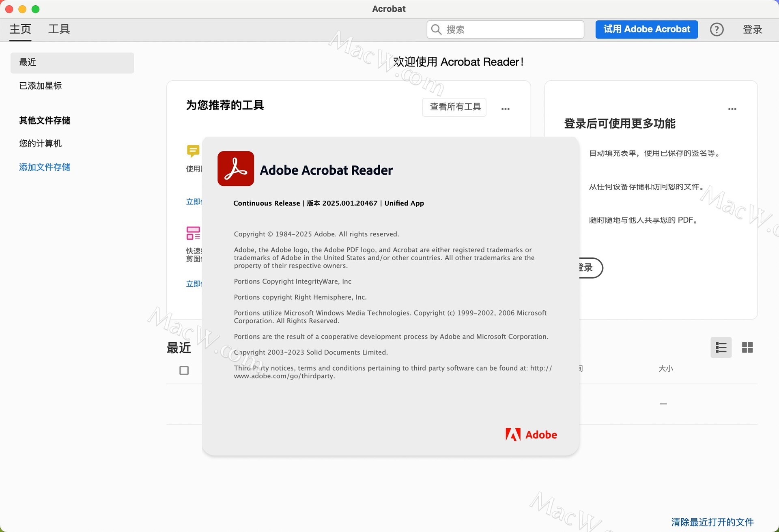Open the Home (主页) tab
The height and width of the screenshot is (532, 779).
click(x=20, y=29)
